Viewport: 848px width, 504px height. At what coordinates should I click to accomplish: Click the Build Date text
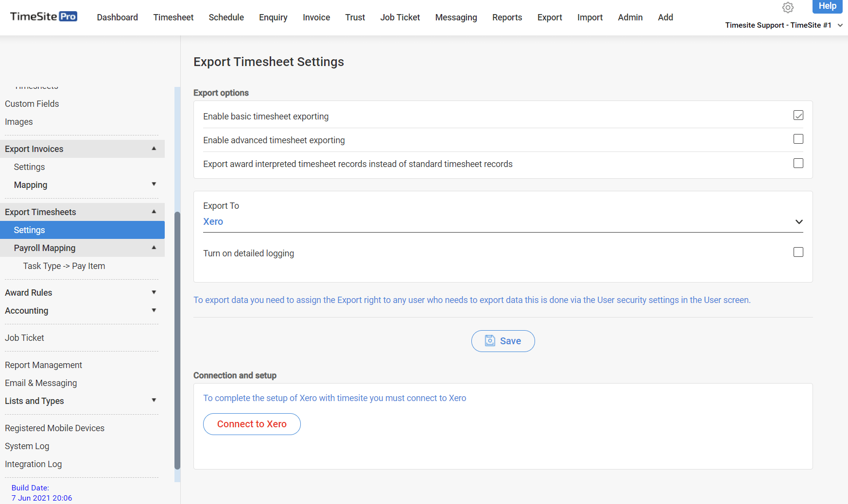click(x=42, y=493)
